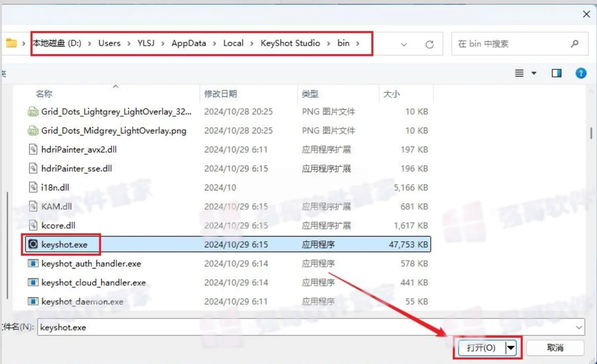This screenshot has width=597, height=364.
Task: Click the file list vertical scrollbar thumb
Action: [x=591, y=133]
